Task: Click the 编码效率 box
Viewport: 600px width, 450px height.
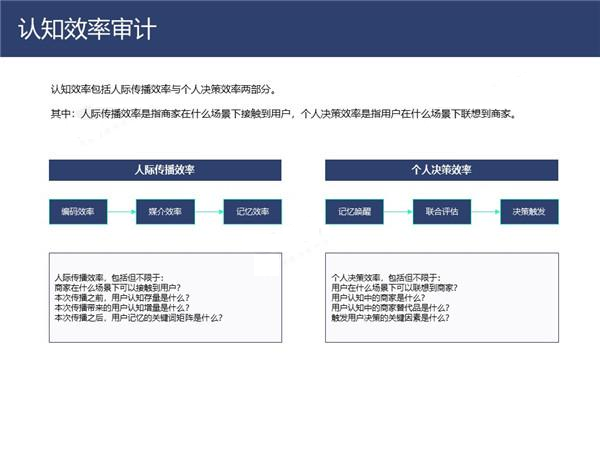Action: 78,212
